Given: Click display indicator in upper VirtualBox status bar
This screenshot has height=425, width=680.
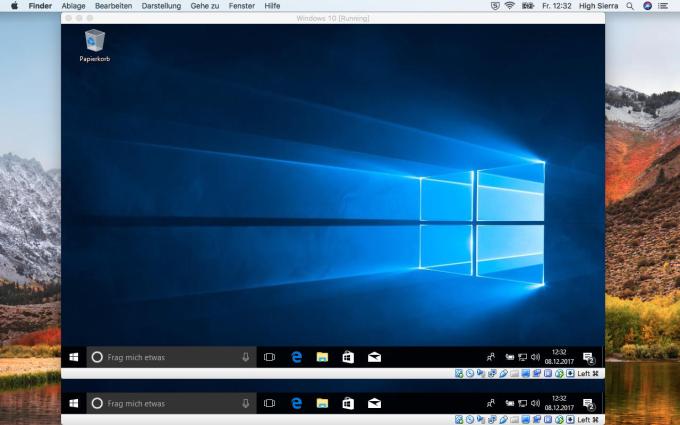Looking at the screenshot, I should 526,373.
